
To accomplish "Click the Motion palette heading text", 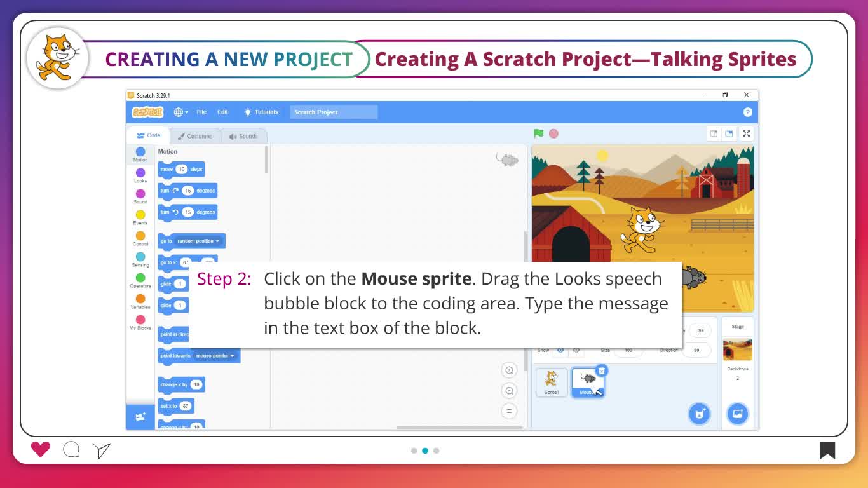I will pyautogui.click(x=168, y=152).
